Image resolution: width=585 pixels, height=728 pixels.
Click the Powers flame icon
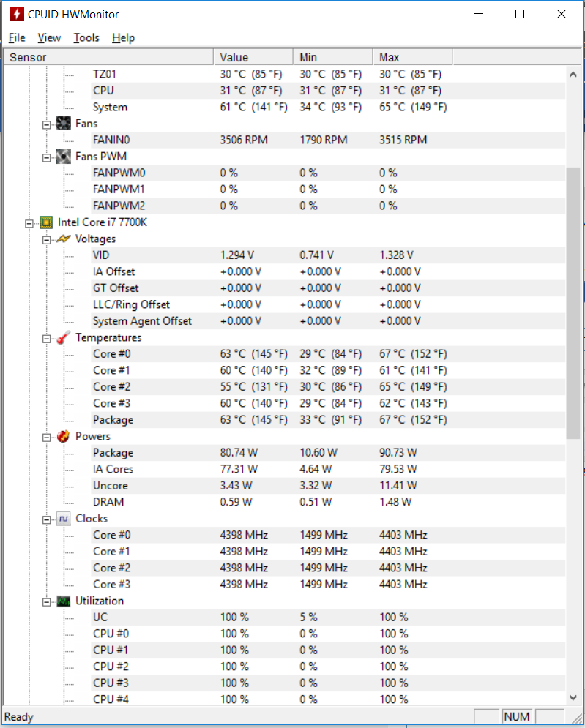[x=63, y=436]
